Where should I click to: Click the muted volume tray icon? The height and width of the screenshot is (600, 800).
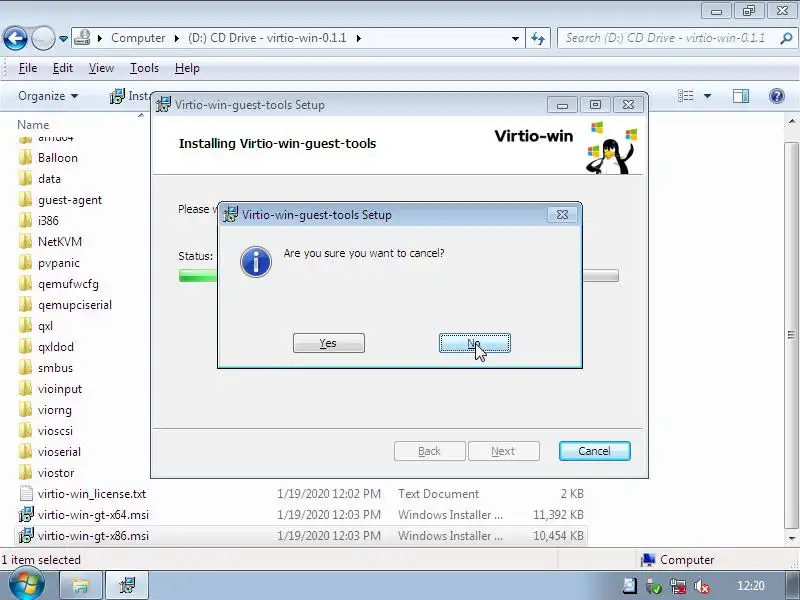[703, 586]
